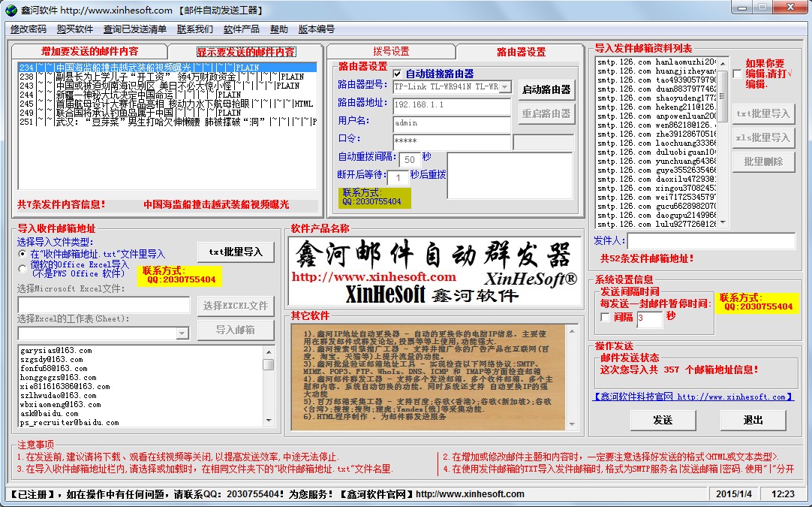Expand the 路由器型号 dropdown
This screenshot has height=507, width=812.
505,87
